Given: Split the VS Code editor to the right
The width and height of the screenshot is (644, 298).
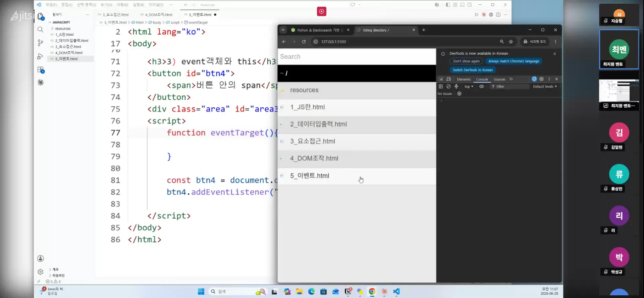Looking at the screenshot, I should pyautogui.click(x=498, y=15).
